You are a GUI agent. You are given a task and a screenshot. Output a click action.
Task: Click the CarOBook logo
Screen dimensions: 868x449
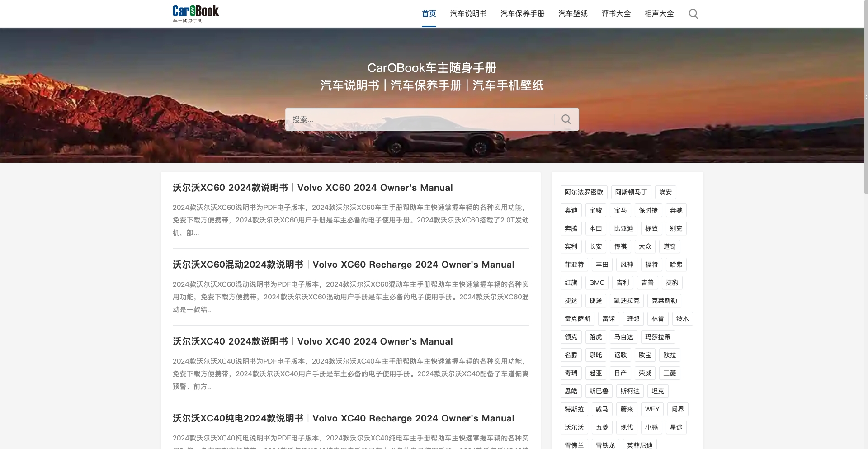coord(195,14)
